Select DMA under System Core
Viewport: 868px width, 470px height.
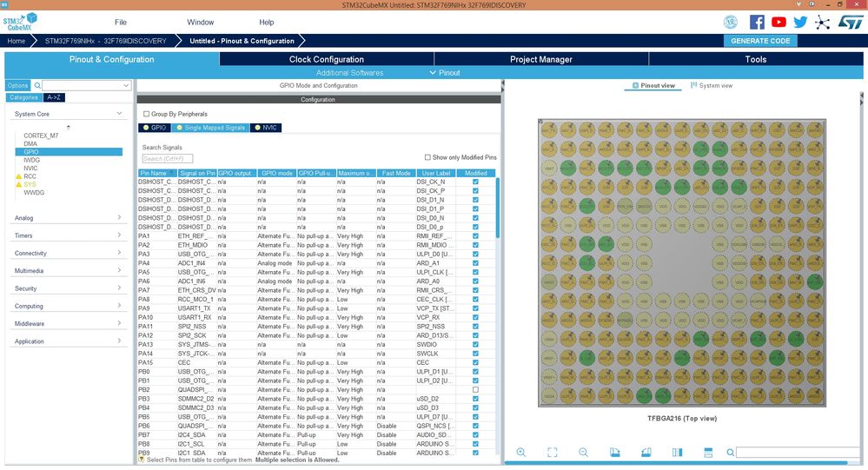click(x=30, y=143)
